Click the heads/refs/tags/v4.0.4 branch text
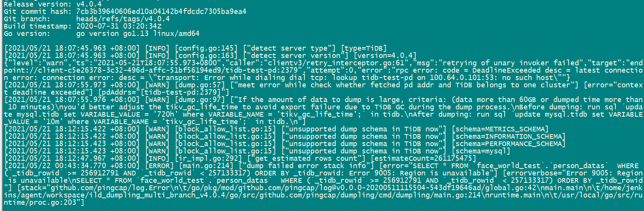 coord(123,19)
